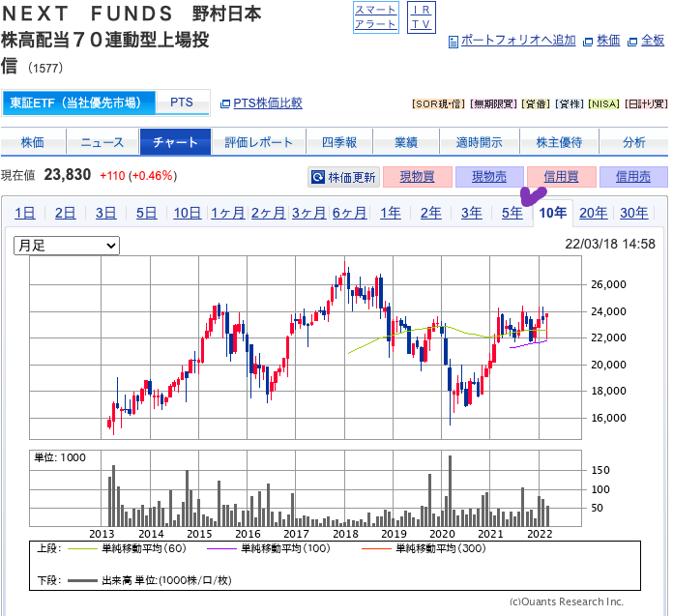The width and height of the screenshot is (673, 616).
Task: Select the 1ヶ月 chart period
Action: [x=227, y=213]
